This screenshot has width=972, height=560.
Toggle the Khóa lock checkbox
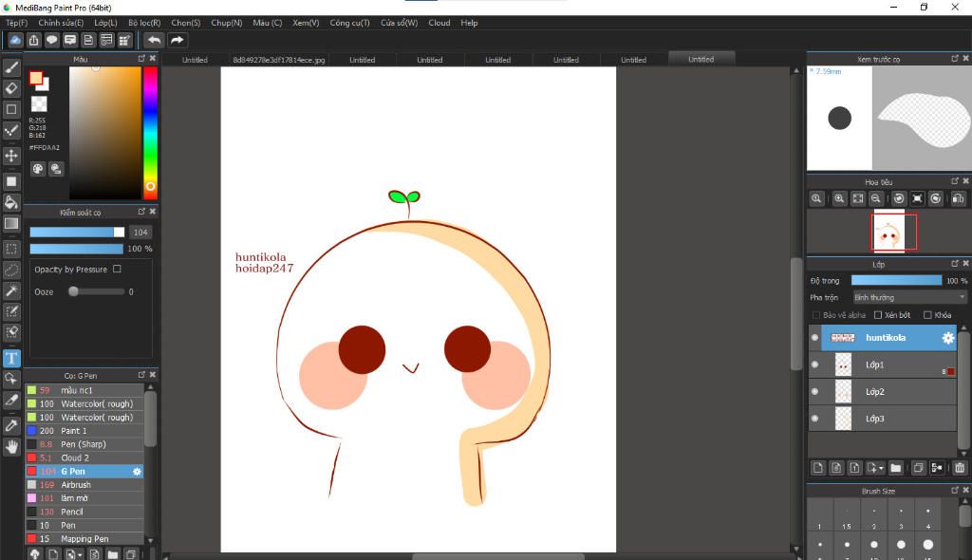coord(927,315)
